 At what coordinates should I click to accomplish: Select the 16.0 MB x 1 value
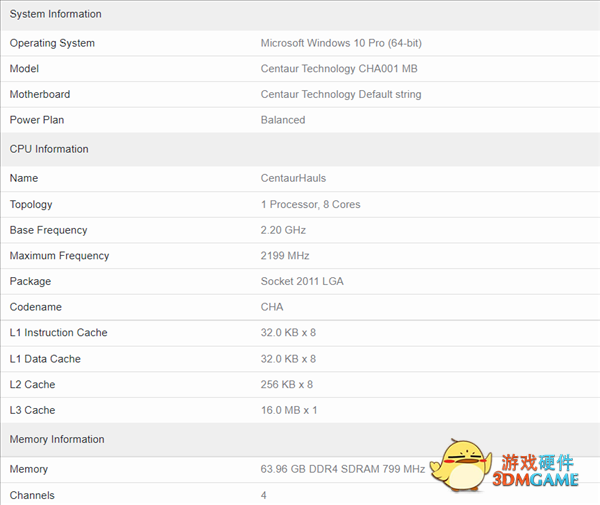tap(289, 411)
